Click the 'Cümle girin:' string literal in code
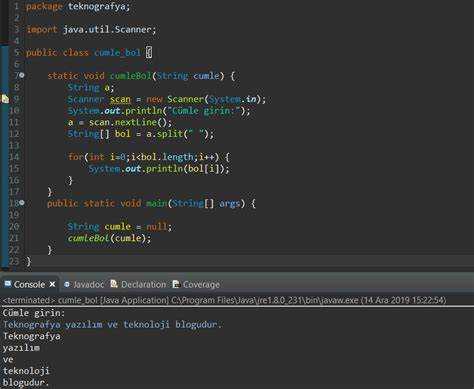 tap(203, 111)
